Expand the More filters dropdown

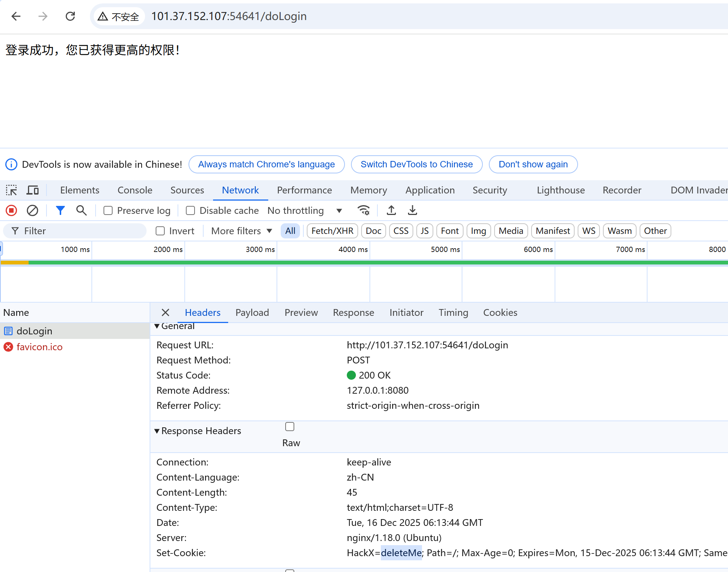pos(241,231)
